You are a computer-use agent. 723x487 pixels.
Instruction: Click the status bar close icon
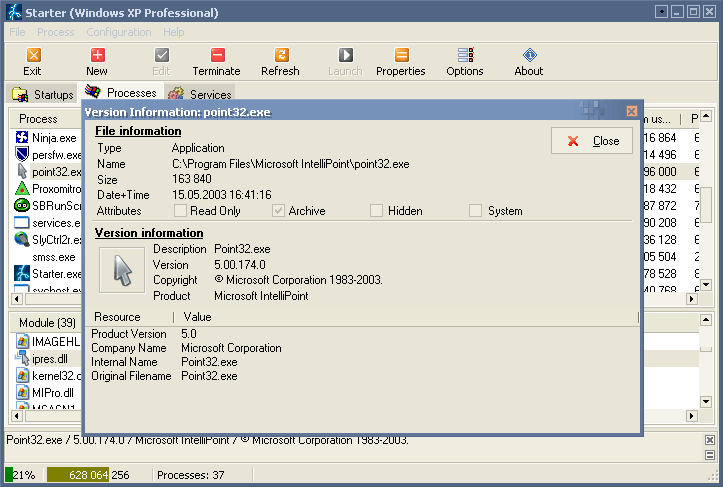[x=710, y=440]
